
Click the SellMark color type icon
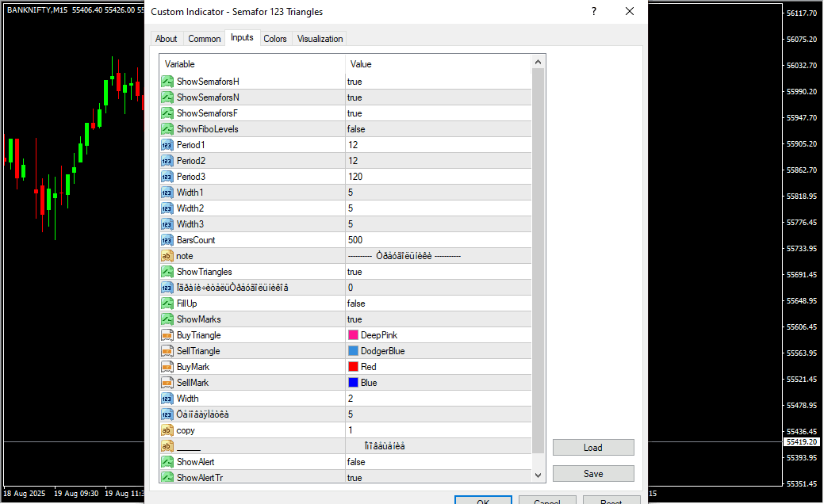point(167,383)
